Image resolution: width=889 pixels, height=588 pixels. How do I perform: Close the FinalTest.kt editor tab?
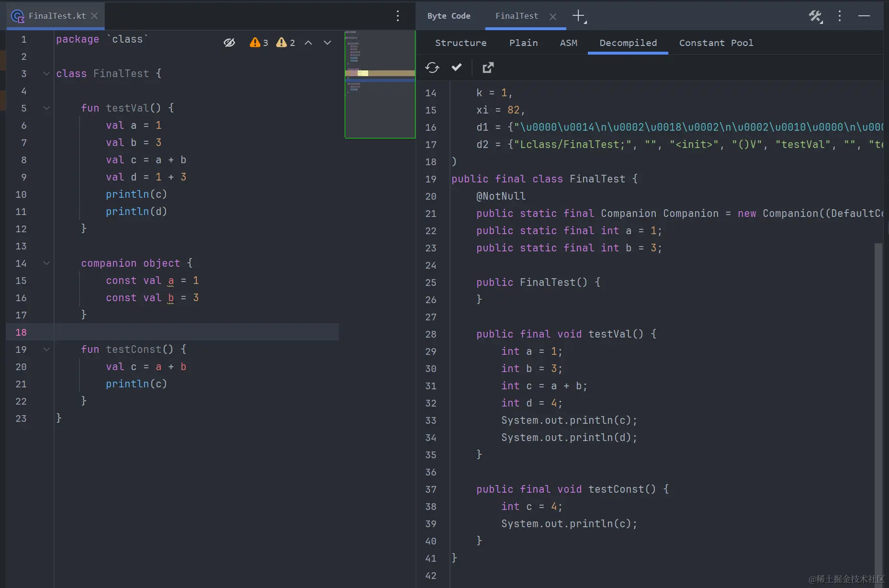point(94,16)
